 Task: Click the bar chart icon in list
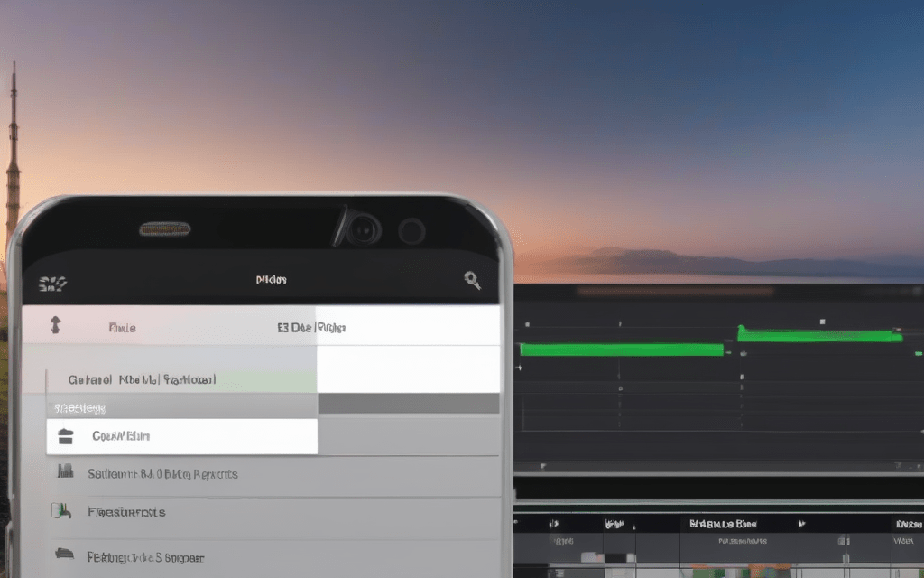point(64,472)
